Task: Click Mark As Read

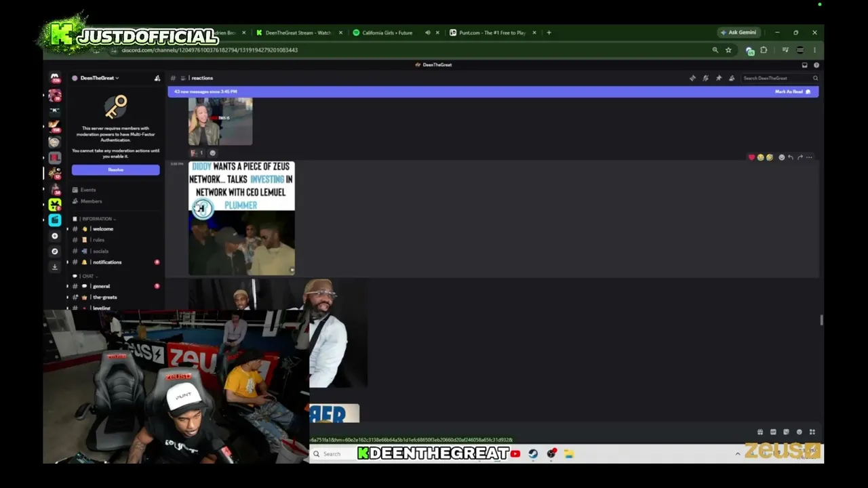Action: [x=793, y=91]
